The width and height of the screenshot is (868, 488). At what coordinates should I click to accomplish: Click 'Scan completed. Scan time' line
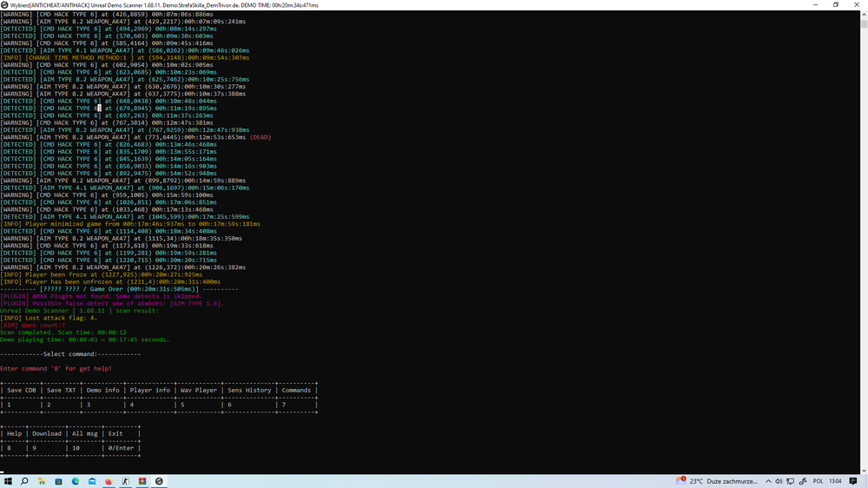63,333
